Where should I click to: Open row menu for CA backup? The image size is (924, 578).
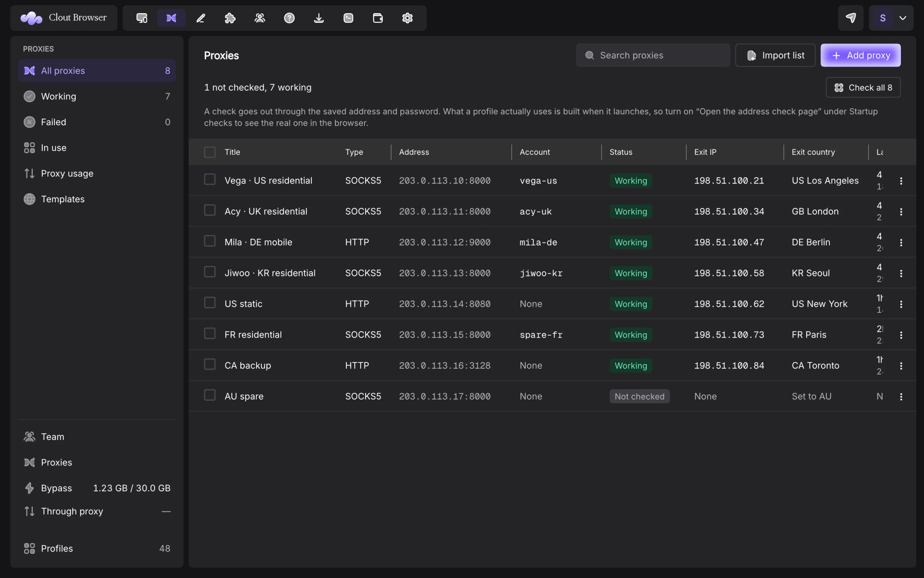[x=901, y=366]
